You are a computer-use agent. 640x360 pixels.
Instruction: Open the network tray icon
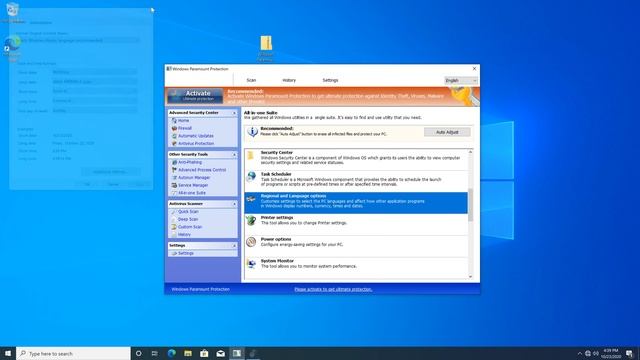588,353
